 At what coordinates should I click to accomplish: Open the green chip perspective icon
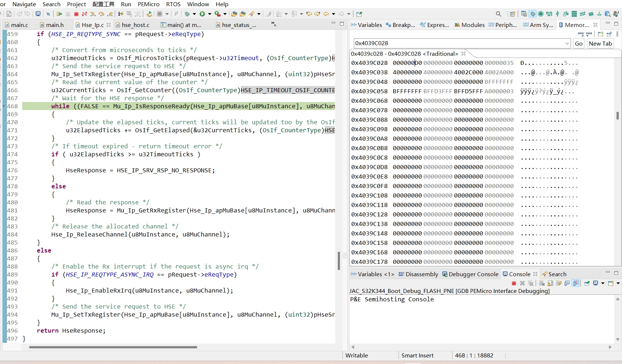pyautogui.click(x=541, y=14)
